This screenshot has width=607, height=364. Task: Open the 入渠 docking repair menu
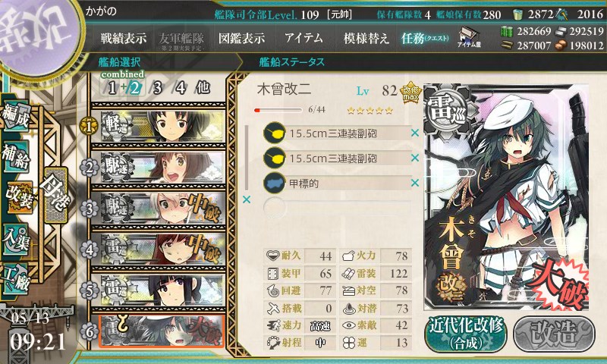pyautogui.click(x=15, y=239)
